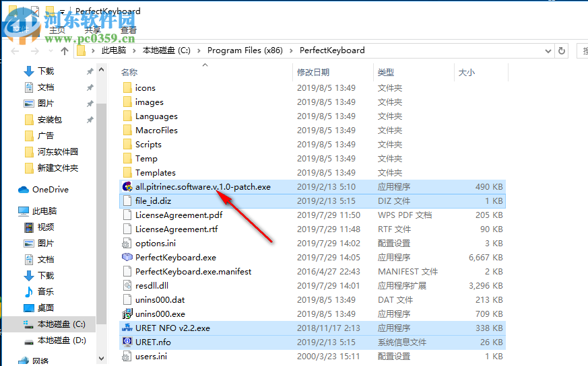Go up one folder level with up arrow
The height and width of the screenshot is (366, 588).
tap(65, 50)
